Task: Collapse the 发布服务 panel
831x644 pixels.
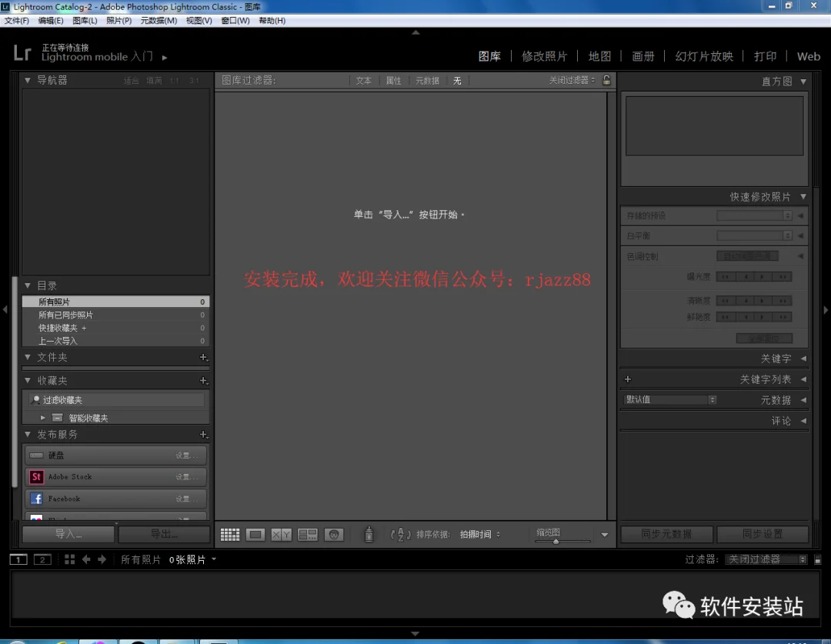Action: point(28,435)
